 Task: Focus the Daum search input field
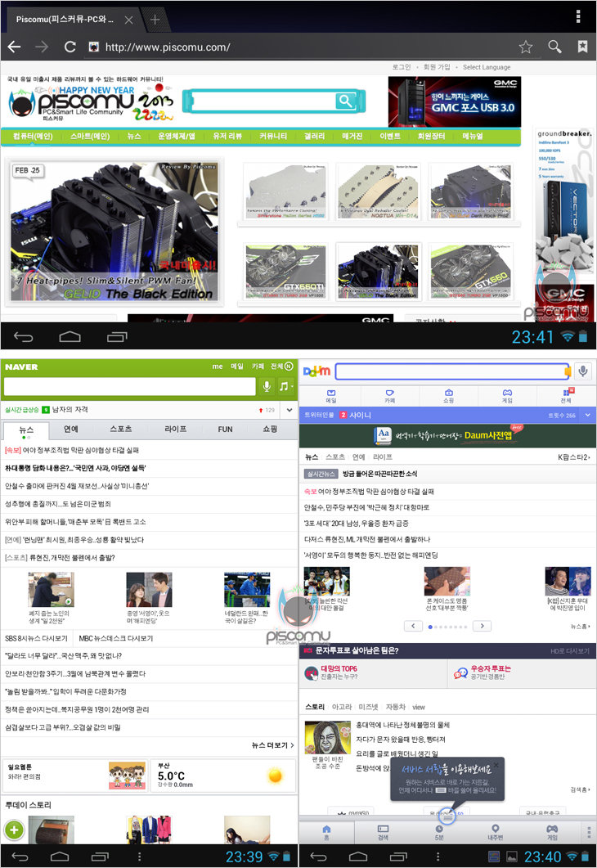point(452,371)
